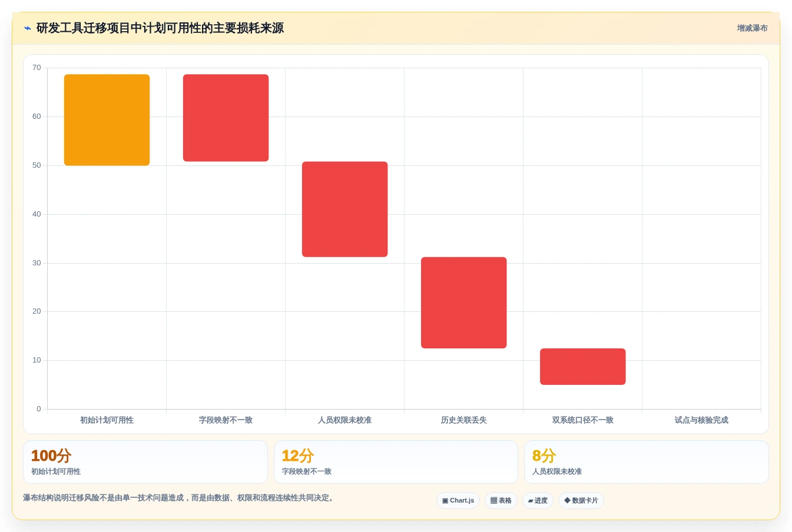Image resolution: width=792 pixels, height=532 pixels.
Task: Click x-axis label 历史关联丢失
Action: pyautogui.click(x=463, y=420)
